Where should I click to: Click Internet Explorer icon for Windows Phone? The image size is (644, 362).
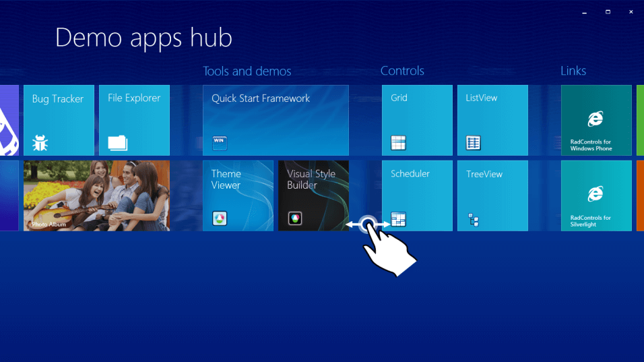(595, 119)
